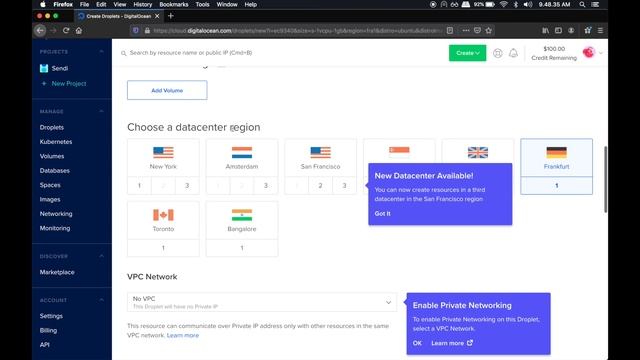The width and height of the screenshot is (640, 360).
Task: Open the Bookmarks menu
Action: [x=173, y=4]
